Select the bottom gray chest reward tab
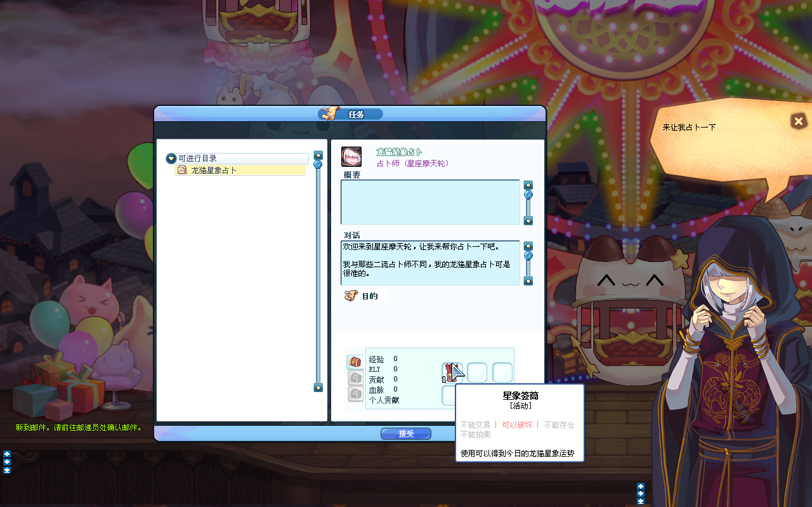This screenshot has height=507, width=812. [x=355, y=394]
